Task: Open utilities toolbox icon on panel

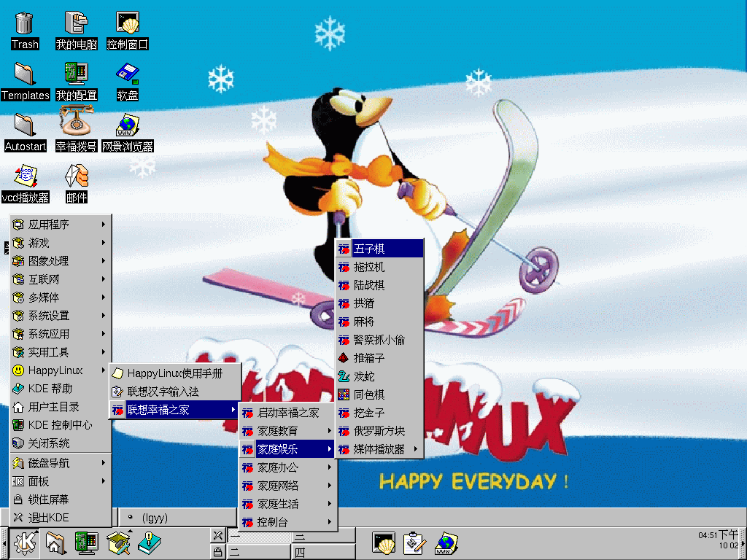Action: click(119, 542)
